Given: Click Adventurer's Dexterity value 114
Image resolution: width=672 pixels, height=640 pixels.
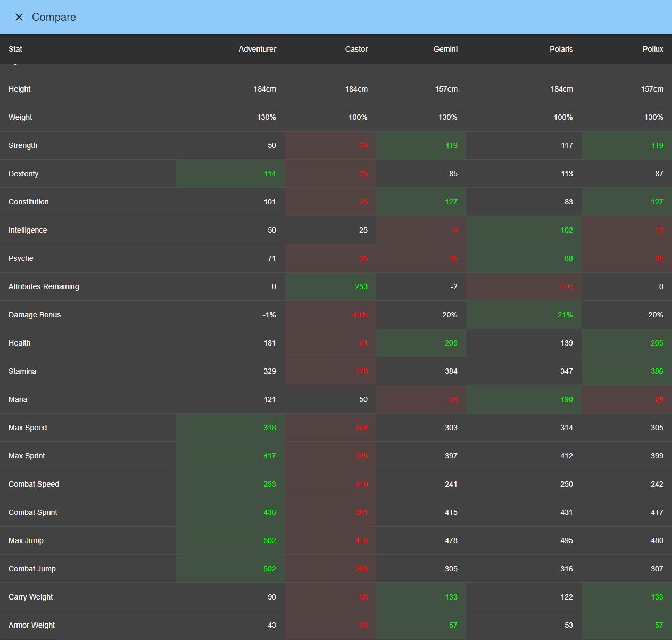Looking at the screenshot, I should pyautogui.click(x=270, y=174).
